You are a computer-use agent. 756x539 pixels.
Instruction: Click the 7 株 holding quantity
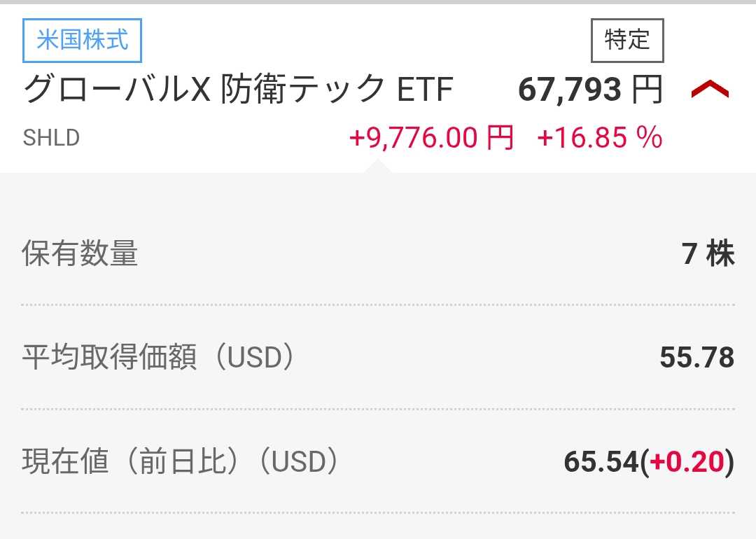click(x=708, y=253)
